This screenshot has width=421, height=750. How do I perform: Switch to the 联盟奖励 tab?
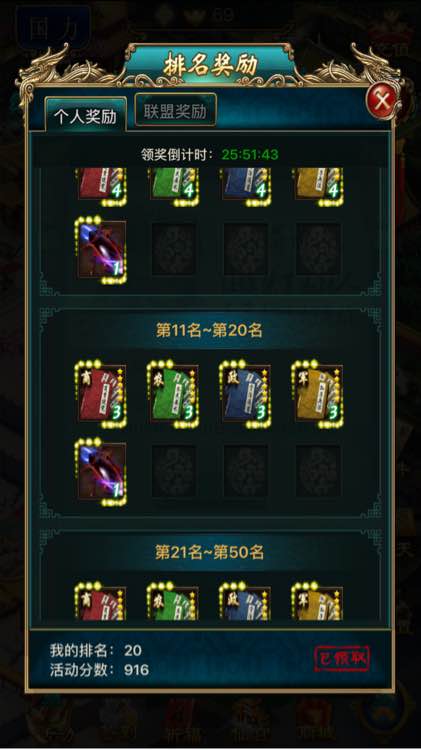176,111
